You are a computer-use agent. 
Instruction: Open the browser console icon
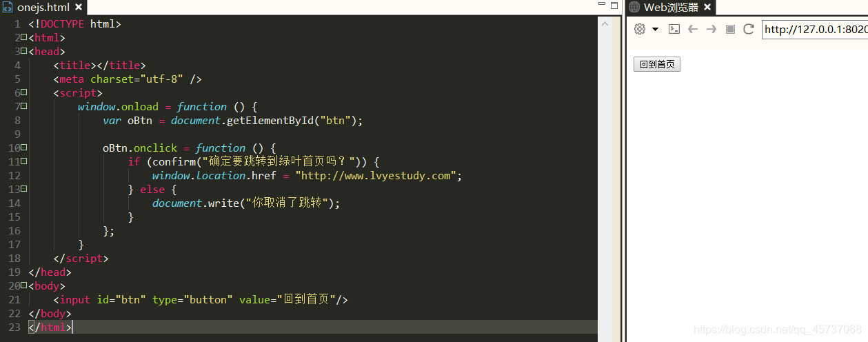[x=675, y=29]
